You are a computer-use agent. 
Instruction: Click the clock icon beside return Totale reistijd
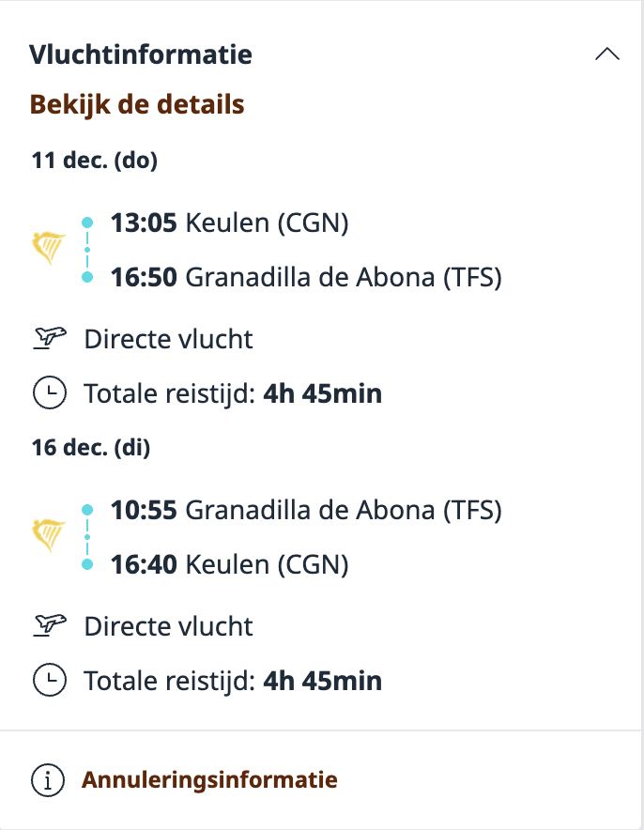tap(49, 680)
